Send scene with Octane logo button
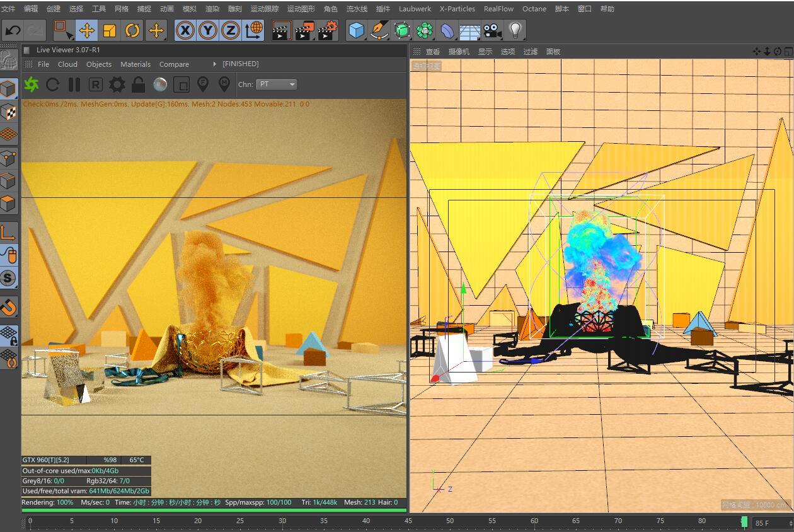Image resolution: width=794 pixels, height=532 pixels. click(x=32, y=84)
